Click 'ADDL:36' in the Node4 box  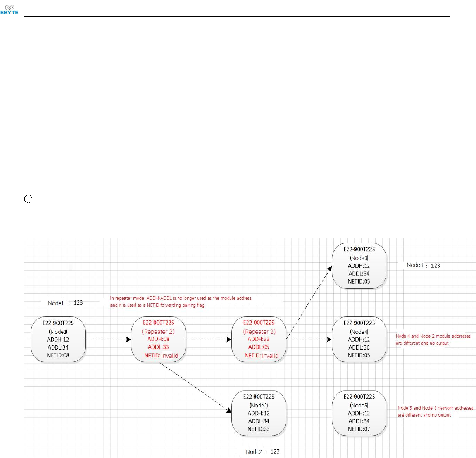[359, 347]
